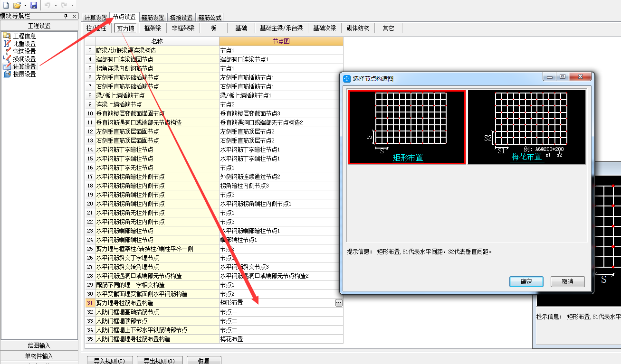Switch to the 节点设置 tab
This screenshot has width=621, height=364.
(x=124, y=17)
